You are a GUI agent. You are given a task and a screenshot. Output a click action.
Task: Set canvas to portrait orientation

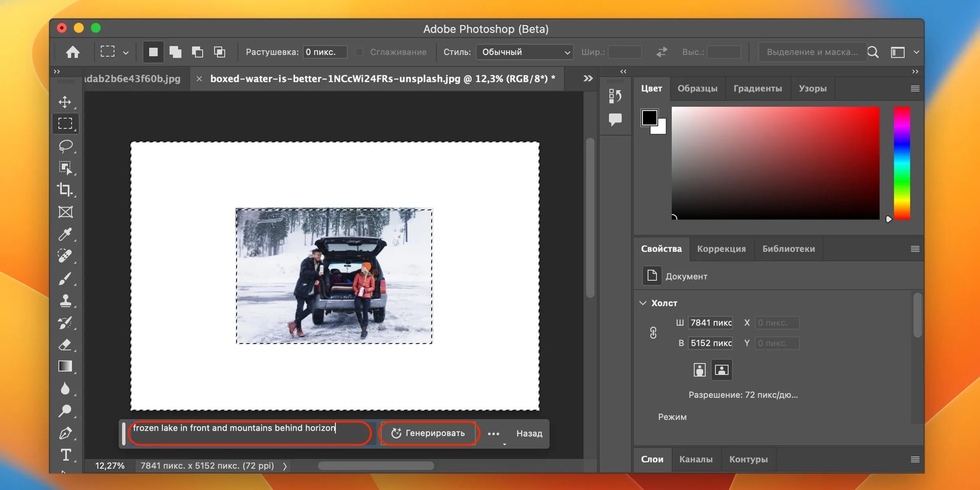(x=700, y=370)
